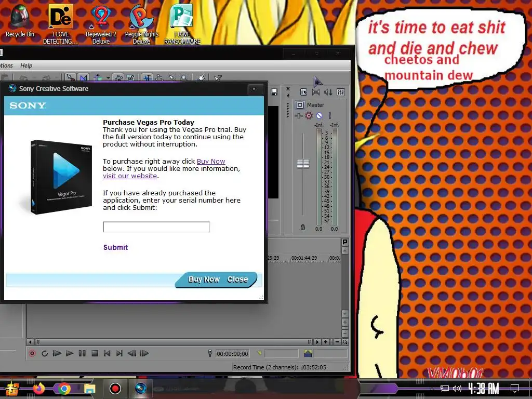The width and height of the screenshot is (532, 399).
Task: Toggle Downmix Output in the Master Bus panel
Action: 316,92
